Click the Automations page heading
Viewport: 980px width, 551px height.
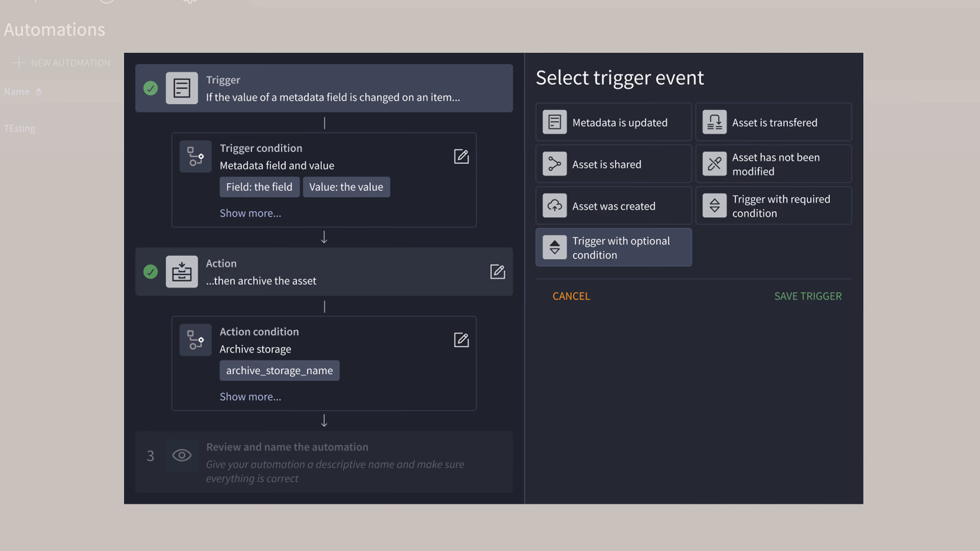click(54, 29)
